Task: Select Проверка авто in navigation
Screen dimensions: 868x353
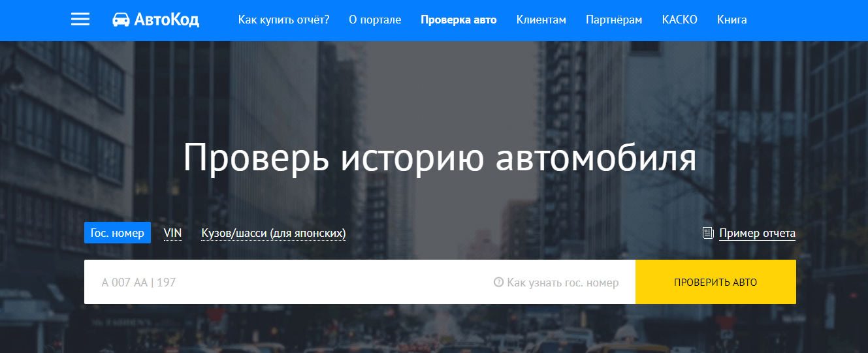Action: coord(458,20)
